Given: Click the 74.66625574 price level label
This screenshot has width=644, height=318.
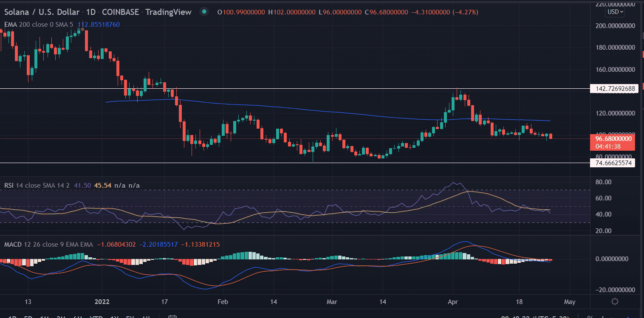Looking at the screenshot, I should (x=612, y=163).
